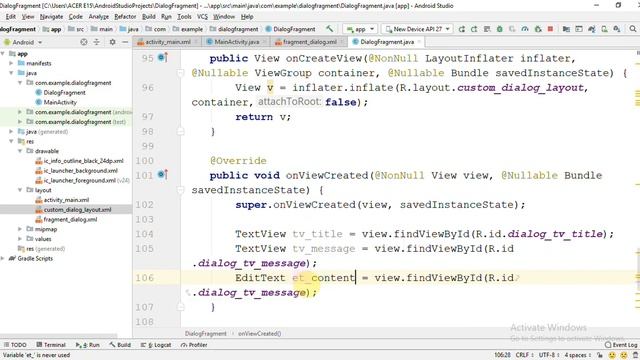Switch to activity_main.xml tab

pyautogui.click(x=168, y=42)
